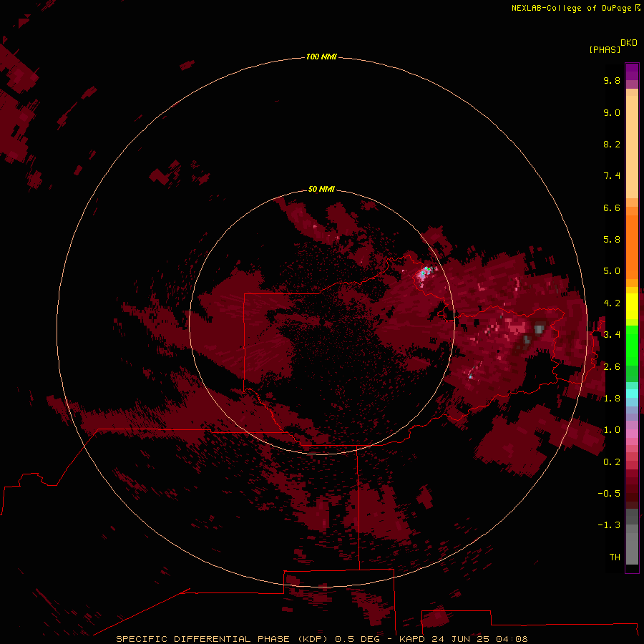
Task: Click the yellow segment of color bar
Action: (632, 306)
